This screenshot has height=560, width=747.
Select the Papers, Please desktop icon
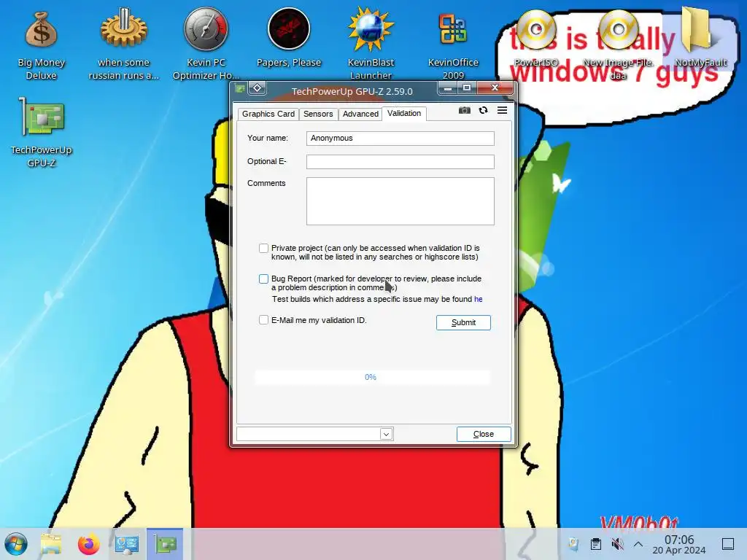(x=289, y=38)
